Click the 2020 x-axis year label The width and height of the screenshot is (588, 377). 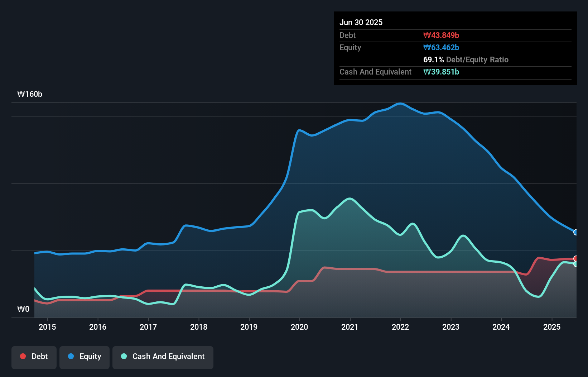point(299,327)
